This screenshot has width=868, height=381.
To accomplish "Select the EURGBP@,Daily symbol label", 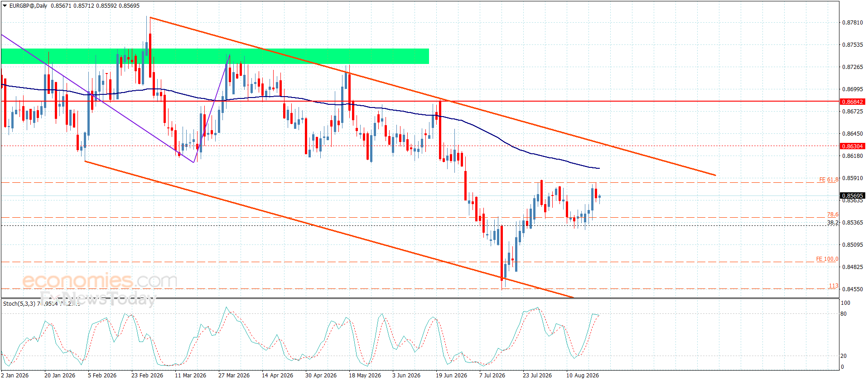I will [28, 6].
